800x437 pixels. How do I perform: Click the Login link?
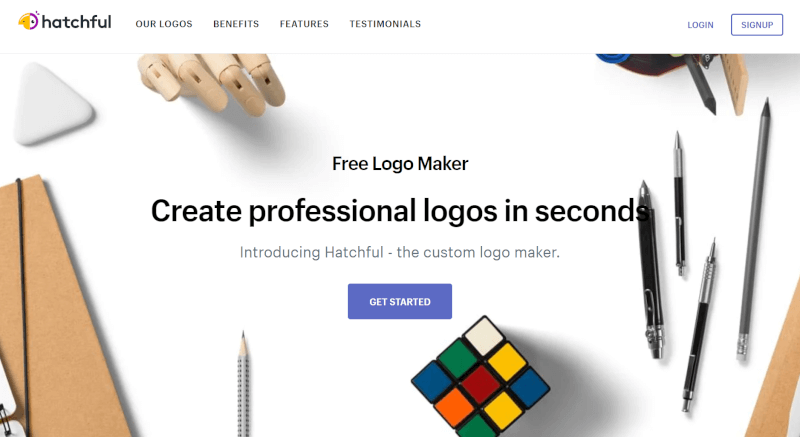(x=700, y=25)
